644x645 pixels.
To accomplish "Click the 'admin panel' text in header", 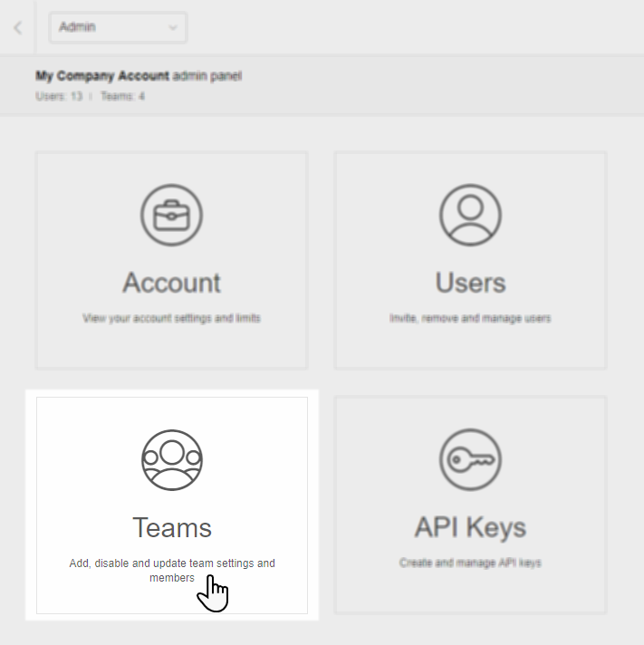I will pos(207,76).
